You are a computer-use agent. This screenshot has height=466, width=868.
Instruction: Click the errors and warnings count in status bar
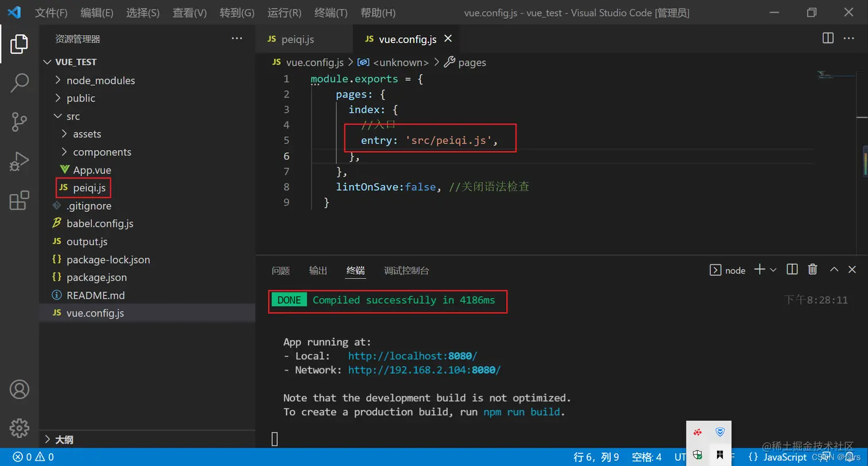point(33,457)
